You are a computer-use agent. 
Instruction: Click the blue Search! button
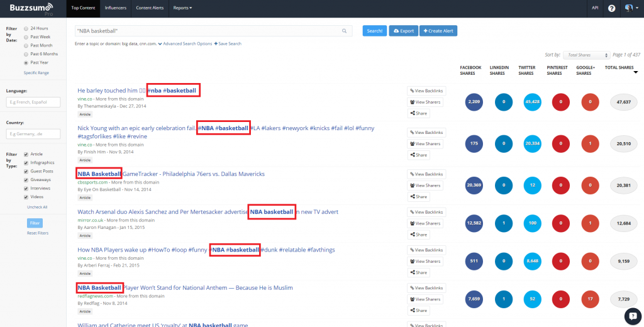point(375,31)
